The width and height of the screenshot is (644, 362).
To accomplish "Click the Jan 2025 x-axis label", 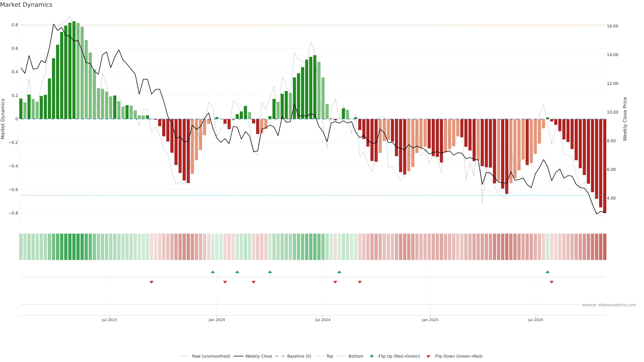I will (x=430, y=320).
